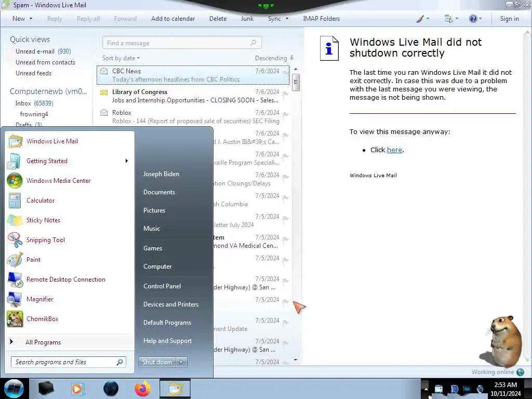
Task: Flag the Roblox message
Action: (285, 114)
